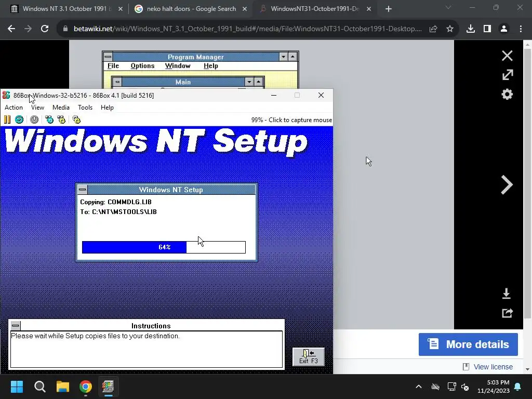Close the neko halt doors tab
Screen dimensions: 532x399
pyautogui.click(x=245, y=9)
